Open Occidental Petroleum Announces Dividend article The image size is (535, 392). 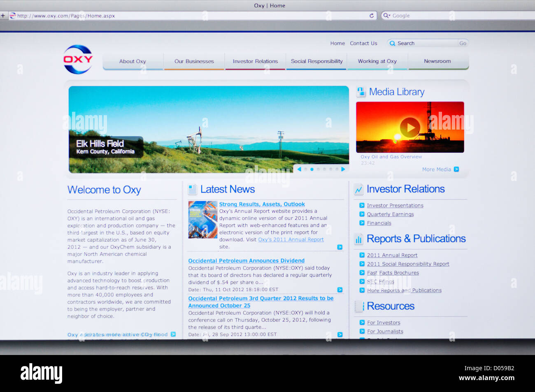coord(246,261)
